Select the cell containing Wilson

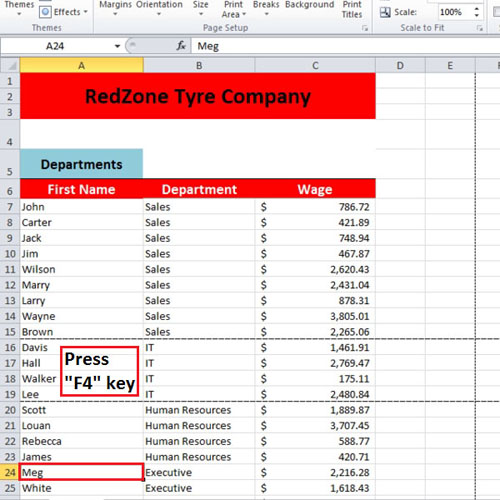82,269
